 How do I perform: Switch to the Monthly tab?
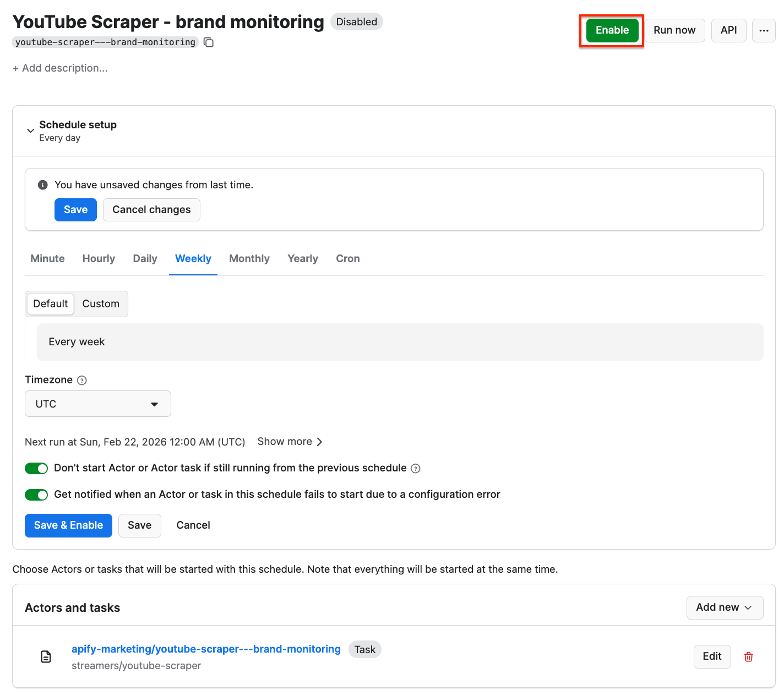coord(249,259)
